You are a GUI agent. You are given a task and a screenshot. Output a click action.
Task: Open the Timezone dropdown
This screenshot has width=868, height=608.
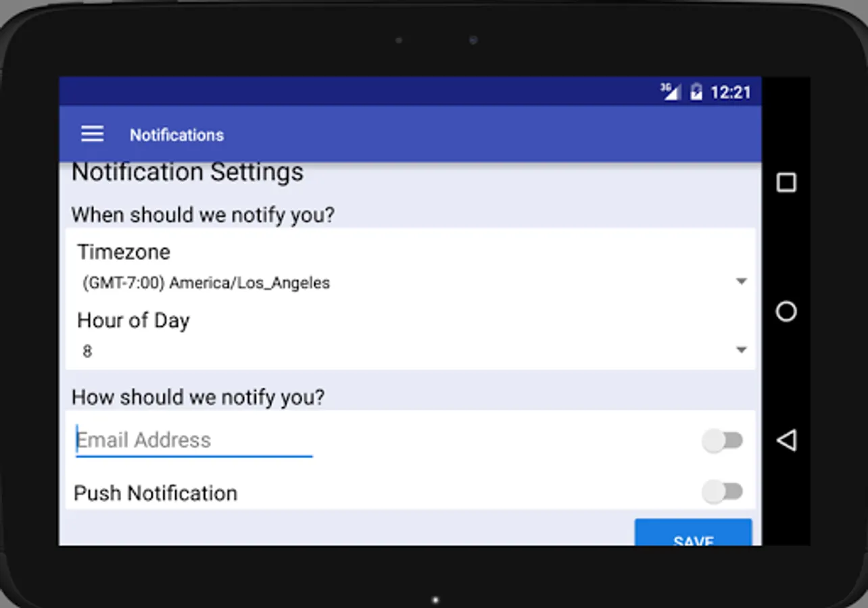click(411, 282)
